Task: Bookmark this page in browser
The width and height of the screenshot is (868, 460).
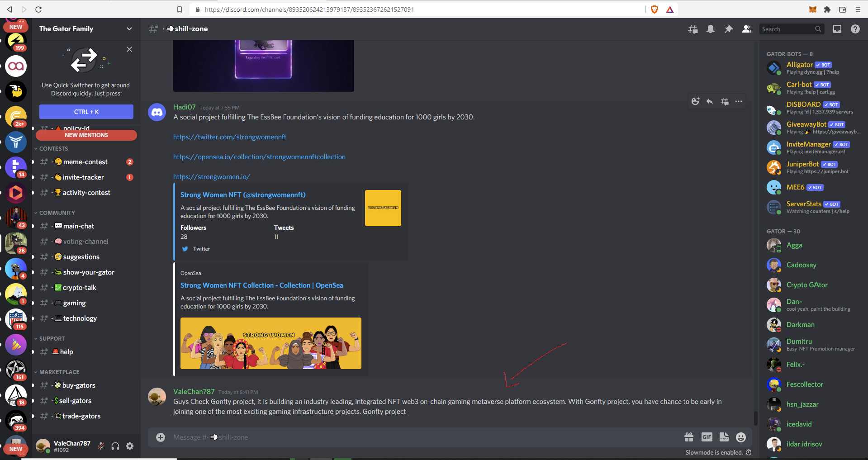Action: [180, 9]
